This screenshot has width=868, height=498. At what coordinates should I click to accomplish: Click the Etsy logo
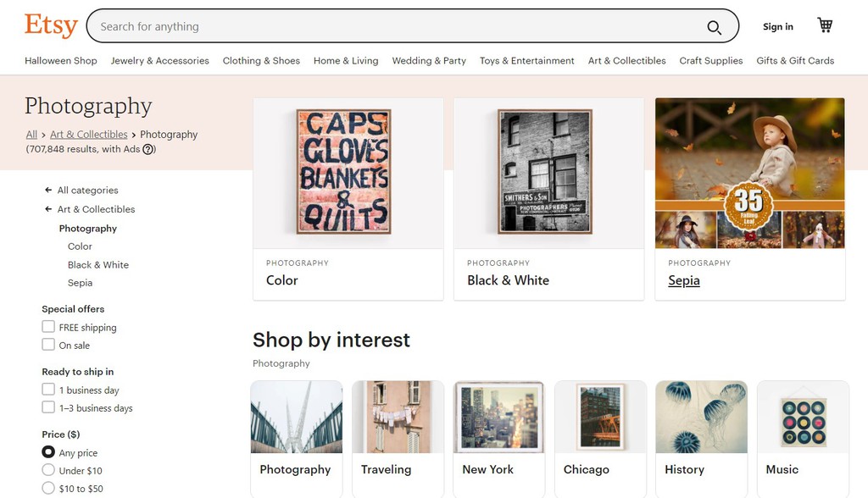[x=50, y=25]
